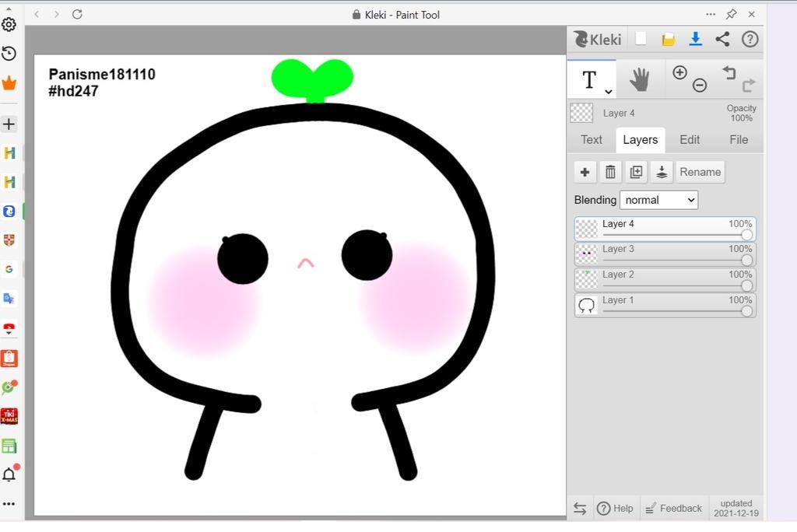
Task: Merge the layer down
Action: (x=662, y=172)
